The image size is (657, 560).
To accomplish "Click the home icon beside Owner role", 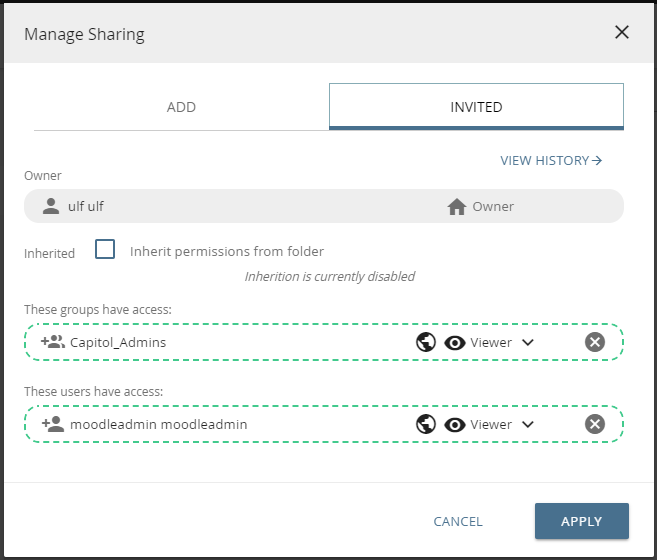I will pos(457,207).
